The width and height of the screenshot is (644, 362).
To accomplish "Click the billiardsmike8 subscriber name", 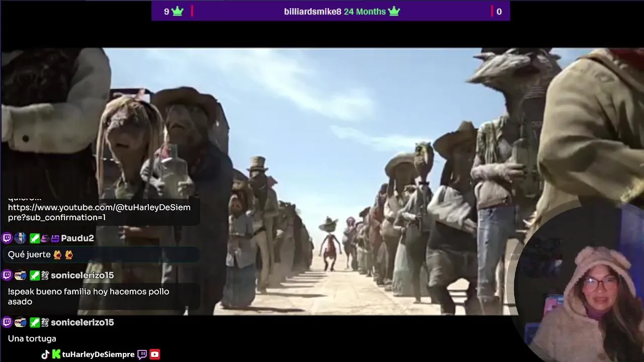I will [x=312, y=12].
